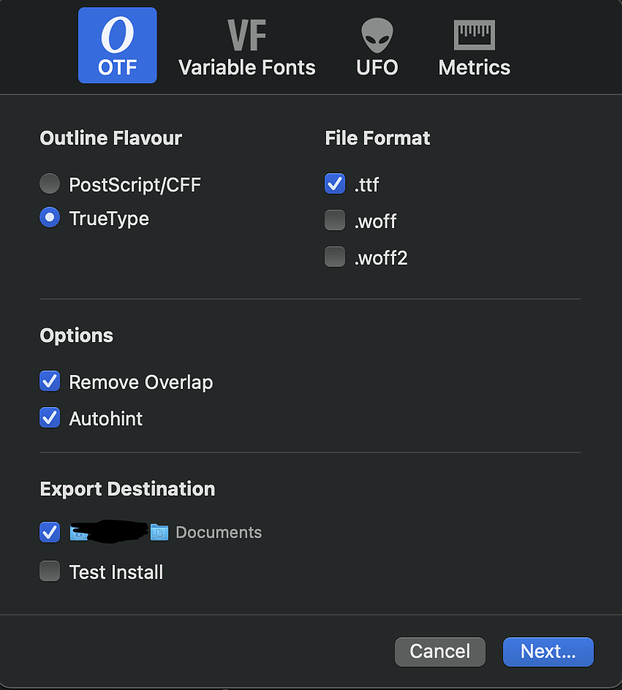The height and width of the screenshot is (690, 622).
Task: Click the Documents destination path text
Action: pos(218,533)
